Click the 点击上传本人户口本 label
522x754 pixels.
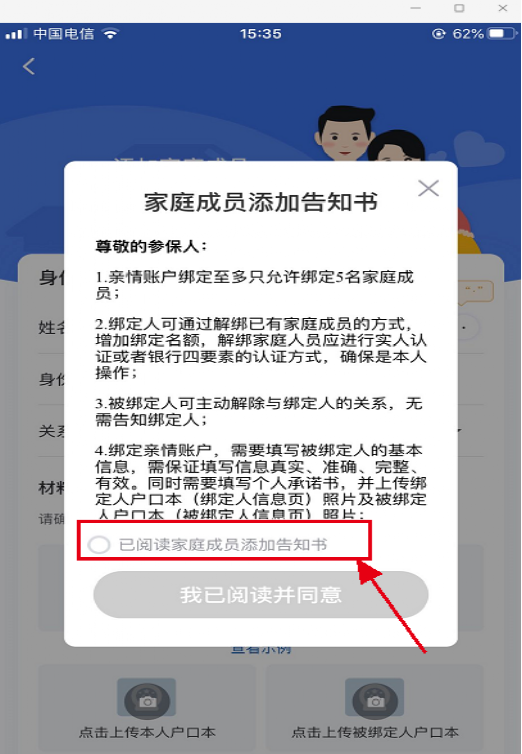pyautogui.click(x=147, y=732)
